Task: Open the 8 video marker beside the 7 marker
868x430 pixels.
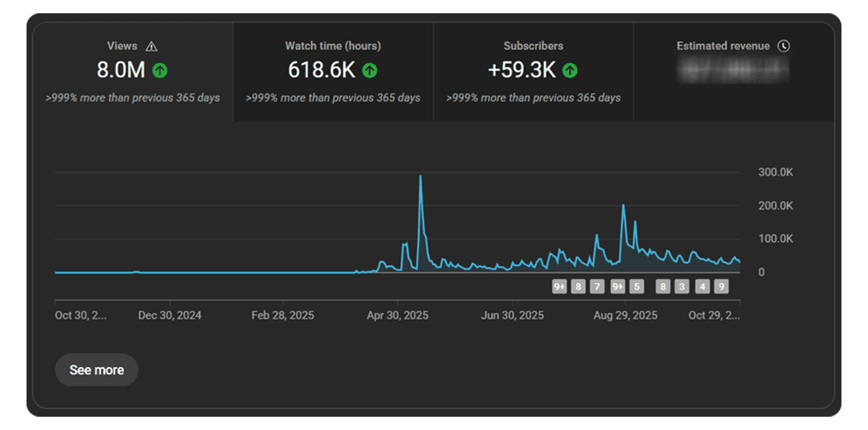Action: click(x=578, y=286)
